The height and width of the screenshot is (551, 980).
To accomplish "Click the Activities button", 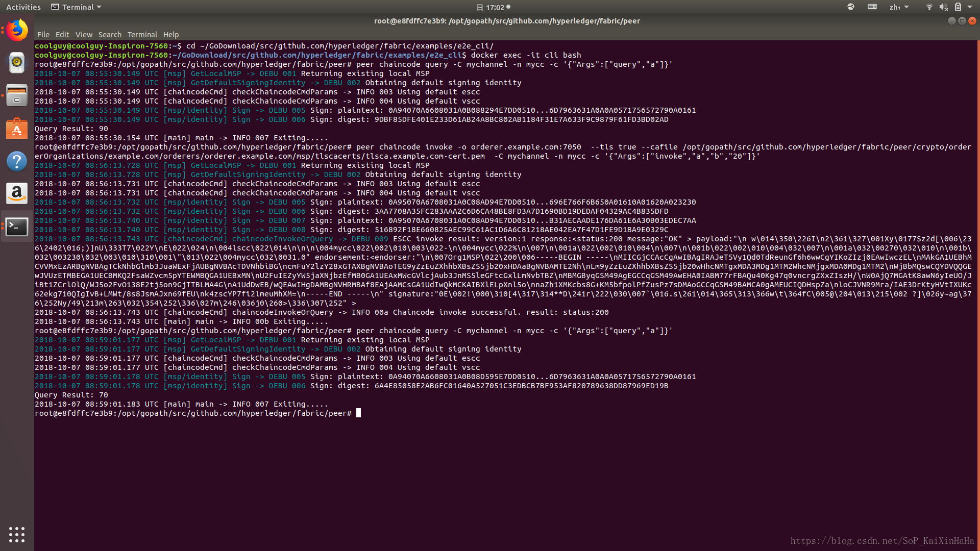I will tap(23, 7).
